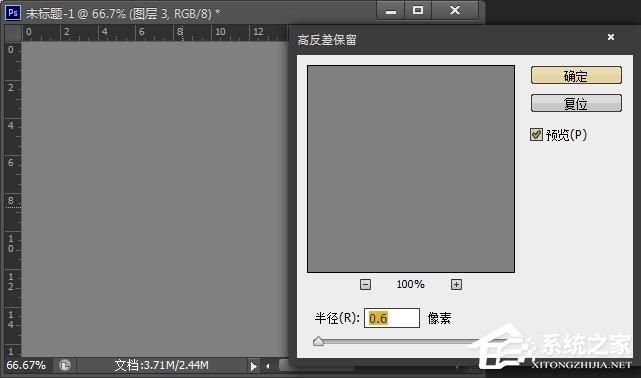Zoom in the preview with plus icon
Screen dimensions: 641x378
pos(456,284)
